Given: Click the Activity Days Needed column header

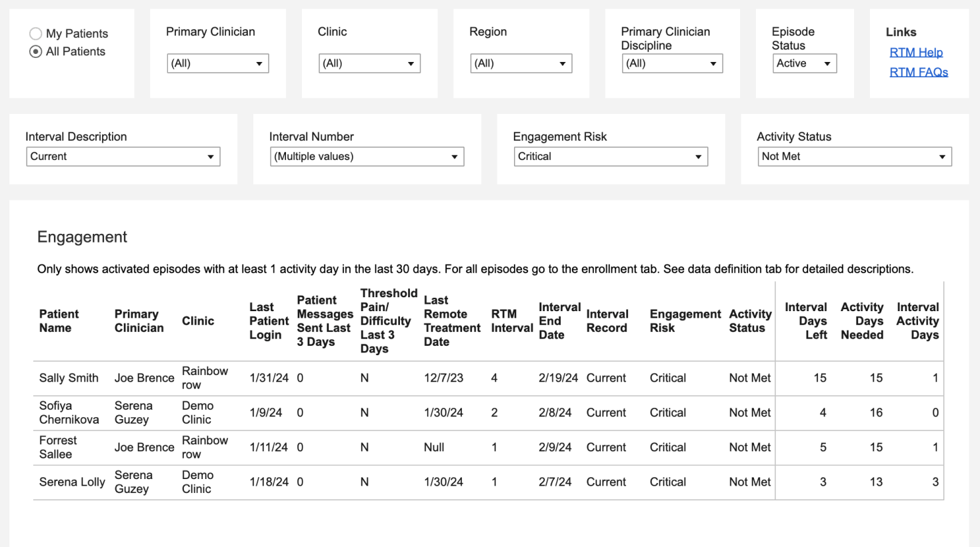Looking at the screenshot, I should 862,321.
